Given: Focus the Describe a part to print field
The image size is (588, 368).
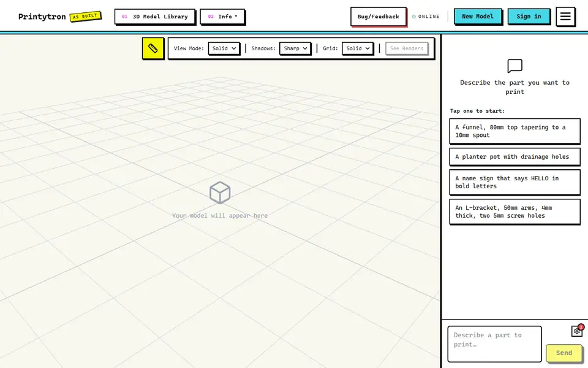Looking at the screenshot, I should (x=495, y=343).
